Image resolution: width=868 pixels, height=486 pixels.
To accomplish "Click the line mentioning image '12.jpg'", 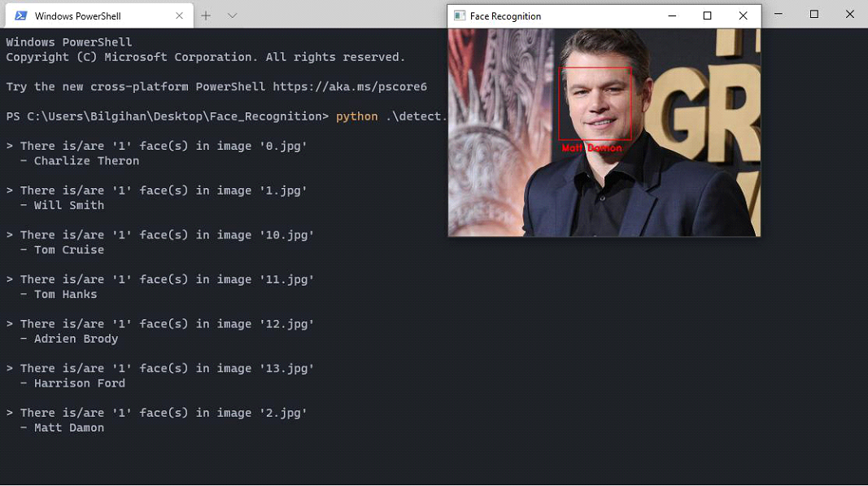I will tap(160, 324).
